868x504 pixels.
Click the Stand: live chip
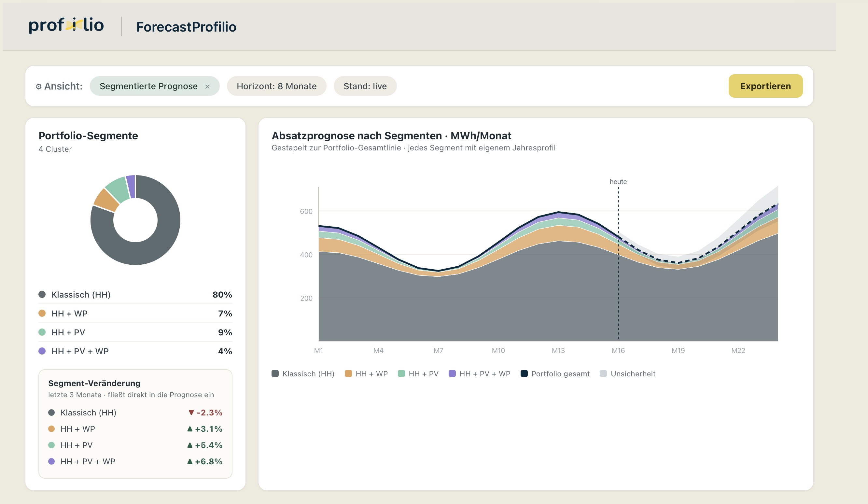coord(365,86)
